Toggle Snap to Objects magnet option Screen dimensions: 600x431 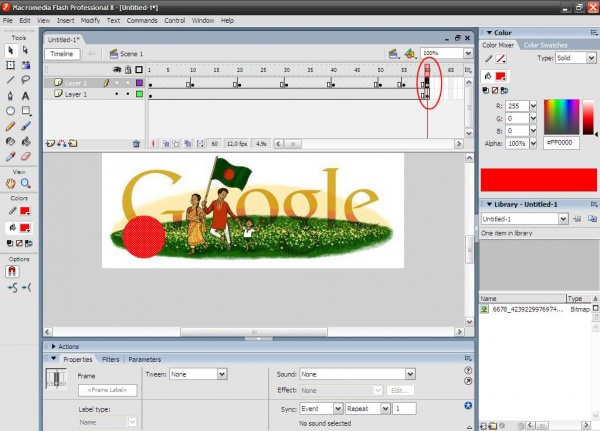click(12, 271)
